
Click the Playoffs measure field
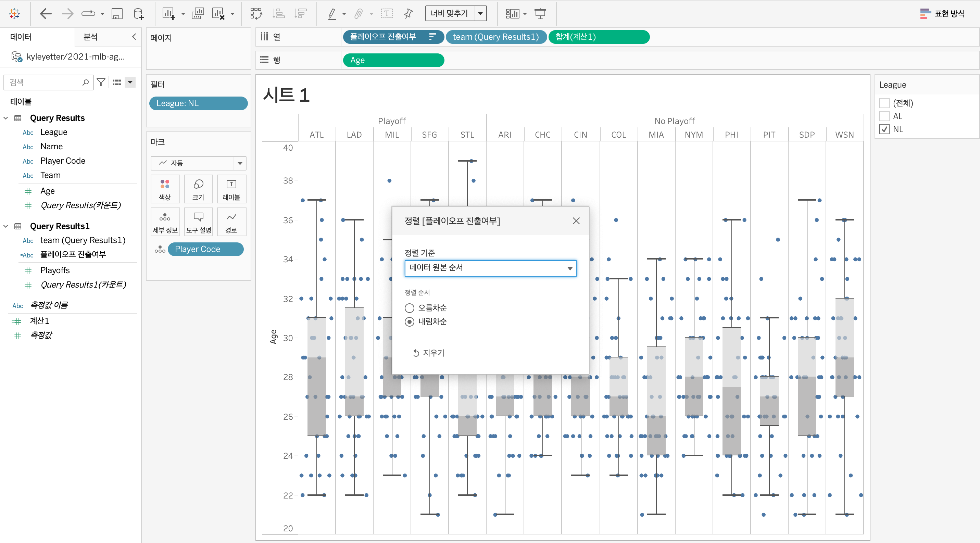pyautogui.click(x=55, y=270)
